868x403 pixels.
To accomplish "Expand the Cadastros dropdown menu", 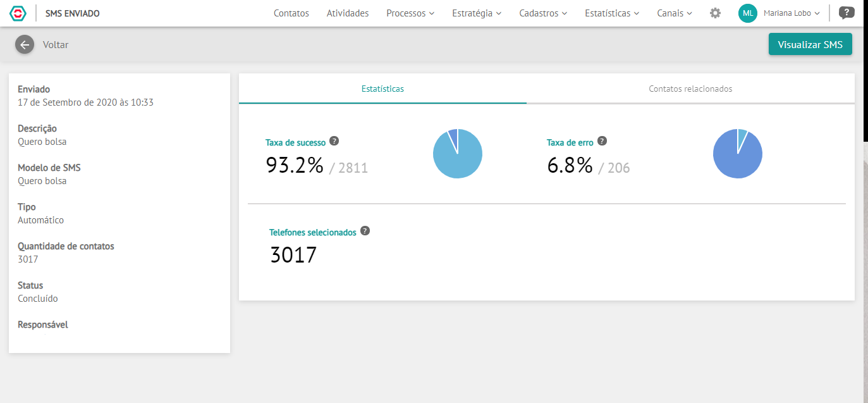I will [543, 13].
